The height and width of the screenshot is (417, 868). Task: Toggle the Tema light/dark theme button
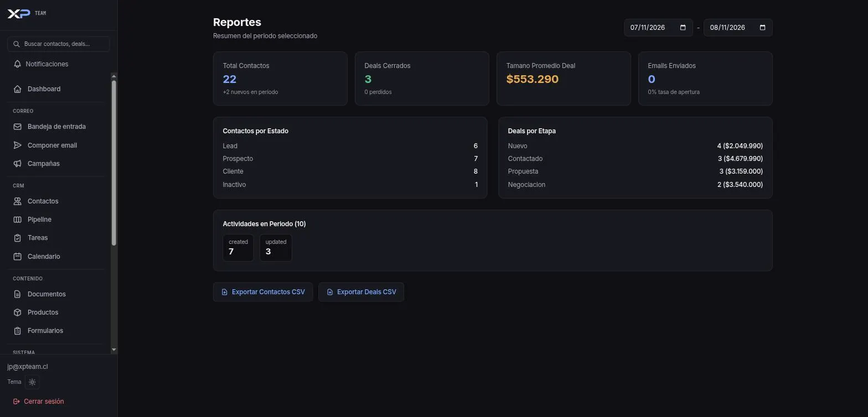(32, 382)
